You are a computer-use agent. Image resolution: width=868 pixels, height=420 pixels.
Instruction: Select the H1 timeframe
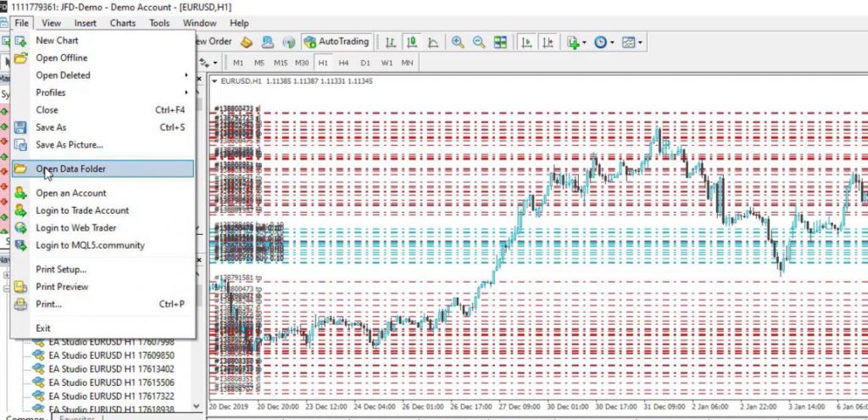[323, 63]
